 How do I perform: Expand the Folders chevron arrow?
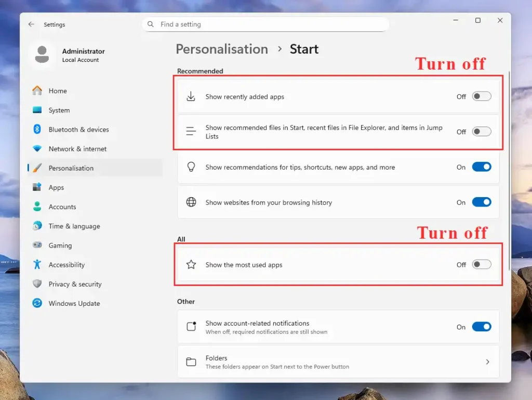coord(487,362)
